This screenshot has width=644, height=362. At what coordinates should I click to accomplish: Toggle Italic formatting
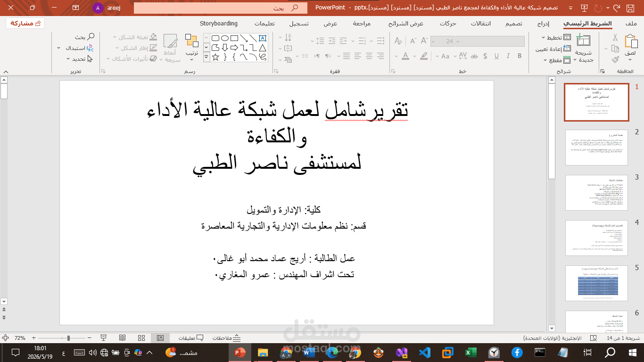(508, 56)
